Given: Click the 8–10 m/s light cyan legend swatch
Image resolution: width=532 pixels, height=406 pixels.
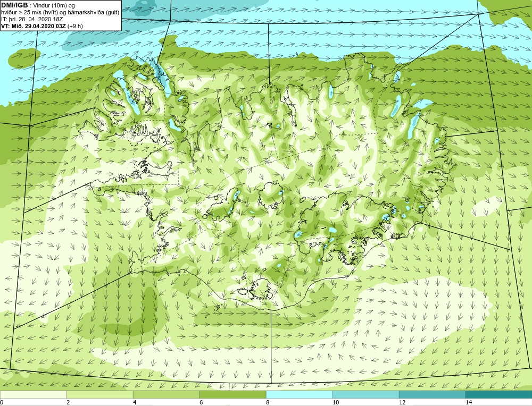Looking at the screenshot, I should click(299, 395).
